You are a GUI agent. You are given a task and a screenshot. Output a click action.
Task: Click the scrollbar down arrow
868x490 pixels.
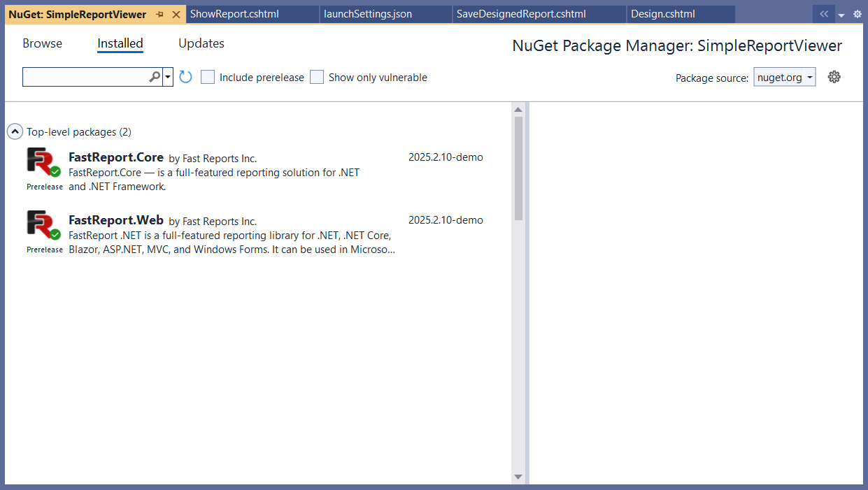518,477
